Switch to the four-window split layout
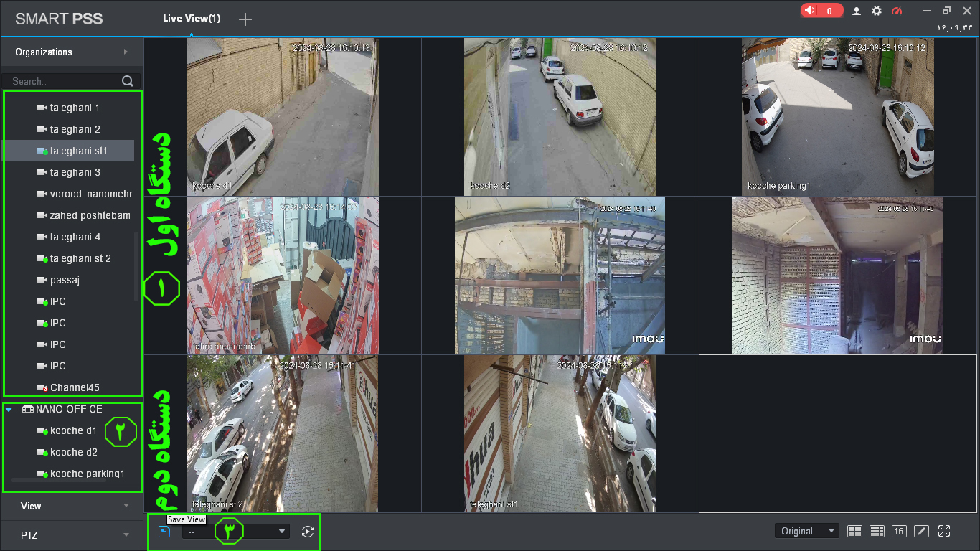The width and height of the screenshot is (980, 551). pyautogui.click(x=854, y=531)
